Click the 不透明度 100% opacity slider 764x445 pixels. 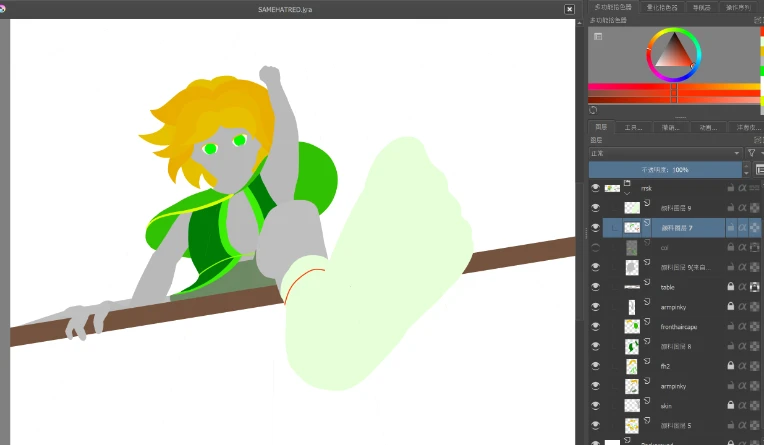[x=665, y=170]
